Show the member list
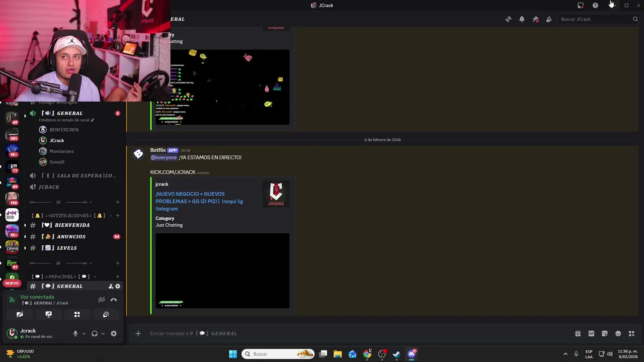This screenshot has height=362, width=644. [x=548, y=19]
